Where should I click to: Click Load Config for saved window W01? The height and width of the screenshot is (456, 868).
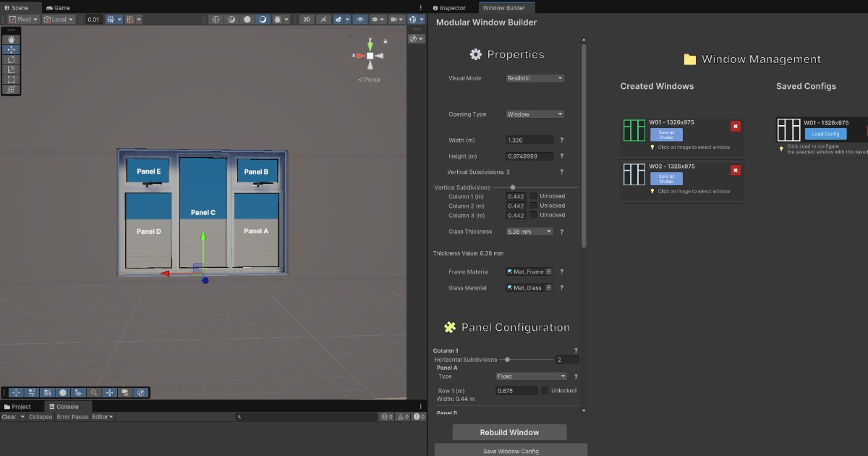pyautogui.click(x=825, y=134)
